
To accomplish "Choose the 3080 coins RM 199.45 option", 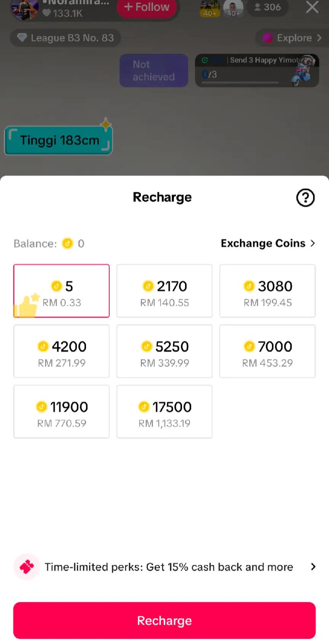I will [x=267, y=291].
